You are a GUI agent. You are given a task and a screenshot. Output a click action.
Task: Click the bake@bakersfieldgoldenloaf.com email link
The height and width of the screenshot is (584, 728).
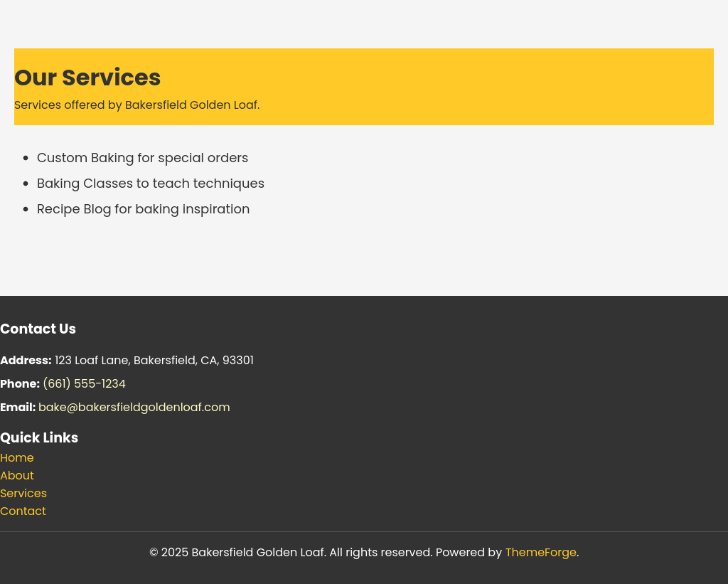pyautogui.click(x=134, y=408)
